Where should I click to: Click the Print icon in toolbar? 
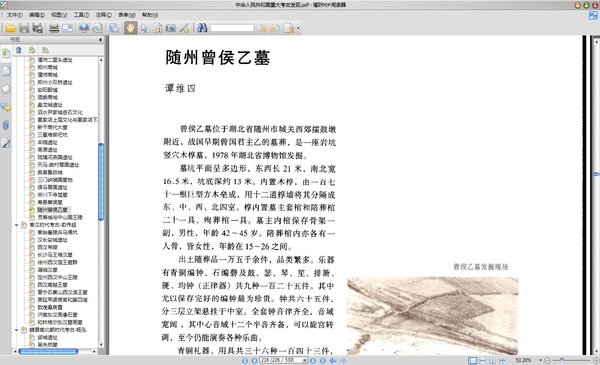pyautogui.click(x=54, y=28)
